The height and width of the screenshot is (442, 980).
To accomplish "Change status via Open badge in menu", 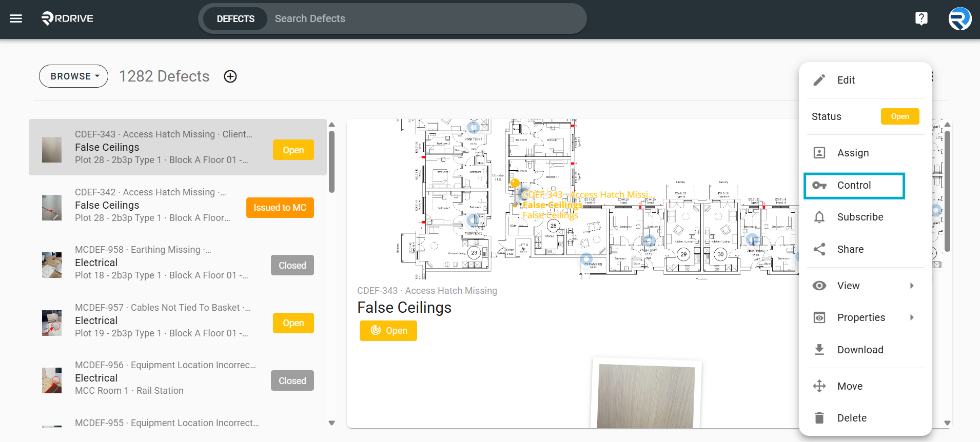I will coord(900,116).
